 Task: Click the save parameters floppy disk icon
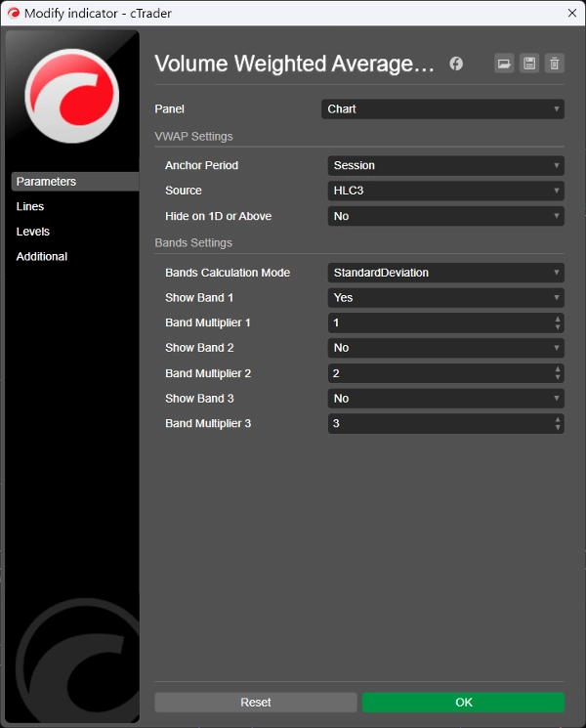pos(529,64)
